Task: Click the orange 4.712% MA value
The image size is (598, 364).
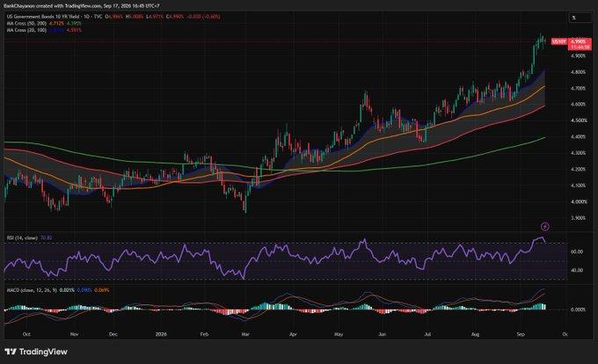Action: tap(56, 23)
